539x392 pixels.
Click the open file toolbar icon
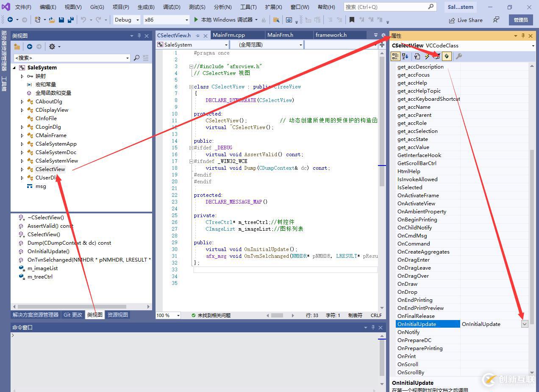coord(52,20)
